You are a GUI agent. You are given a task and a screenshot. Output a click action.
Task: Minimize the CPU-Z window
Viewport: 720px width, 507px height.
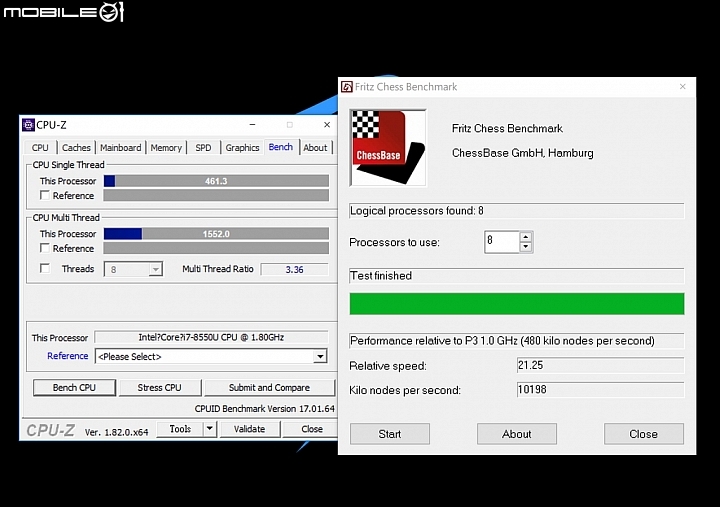(253, 125)
